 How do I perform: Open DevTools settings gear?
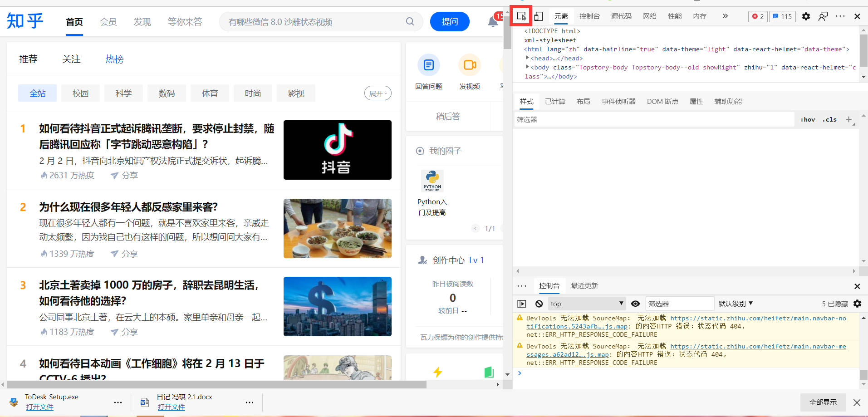click(806, 16)
